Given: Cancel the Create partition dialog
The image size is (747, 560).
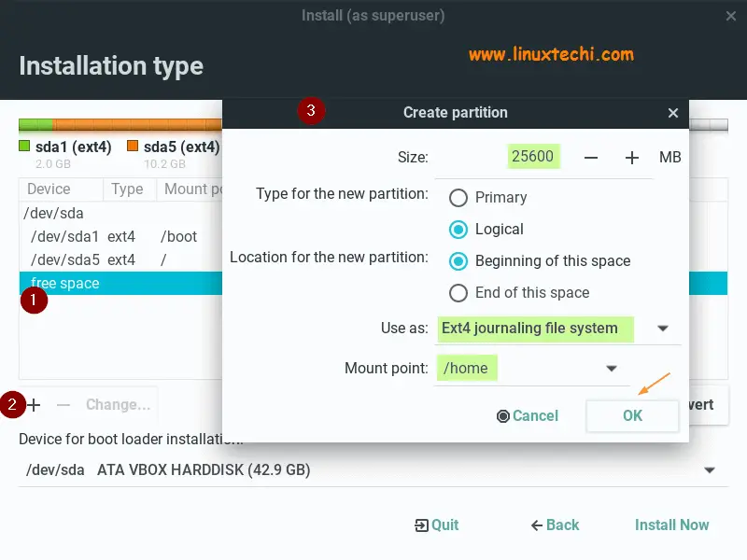Looking at the screenshot, I should (x=528, y=415).
